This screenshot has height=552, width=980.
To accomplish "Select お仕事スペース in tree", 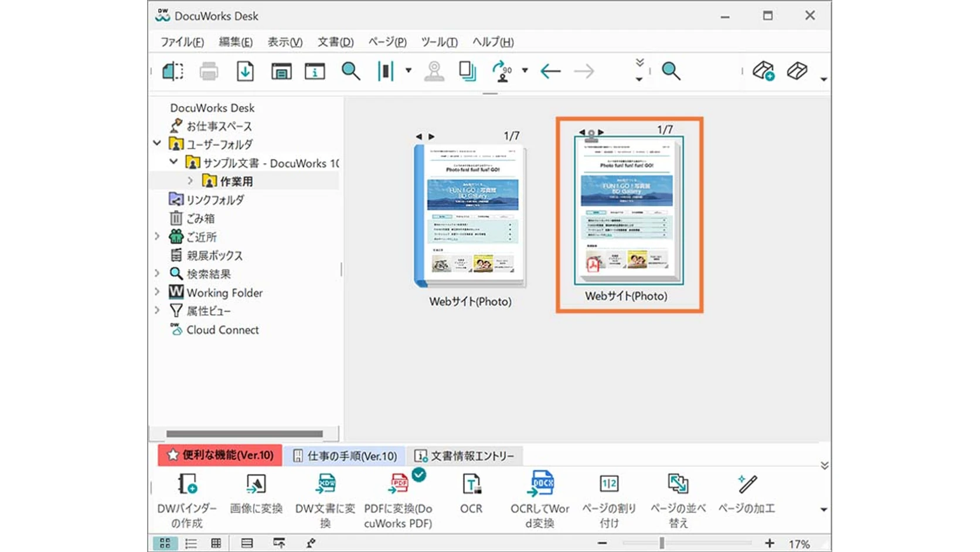I will [x=210, y=126].
